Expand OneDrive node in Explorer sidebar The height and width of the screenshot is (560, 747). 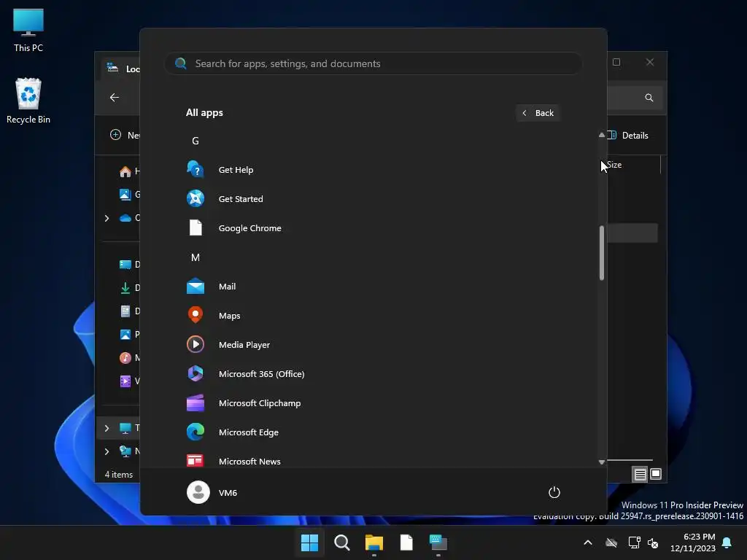(x=107, y=218)
